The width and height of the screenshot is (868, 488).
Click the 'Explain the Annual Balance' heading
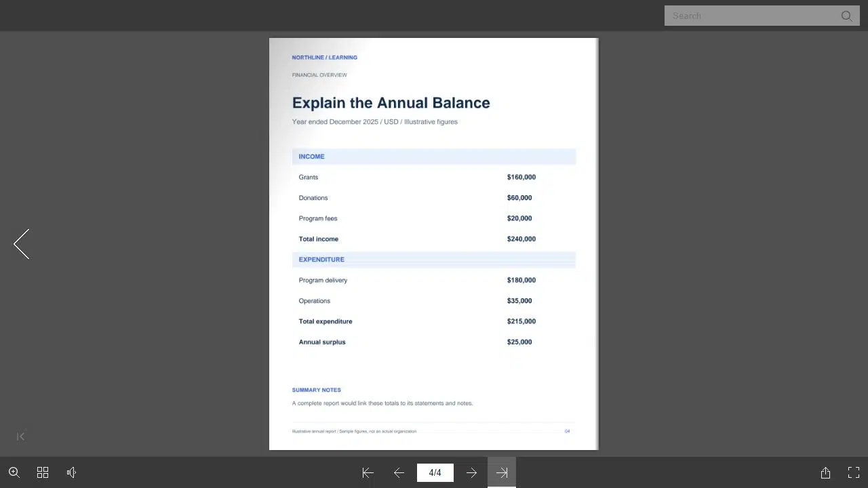391,103
